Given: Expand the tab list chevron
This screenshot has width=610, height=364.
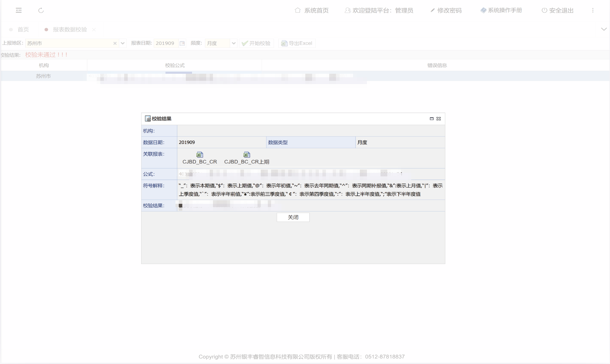Looking at the screenshot, I should click(604, 29).
